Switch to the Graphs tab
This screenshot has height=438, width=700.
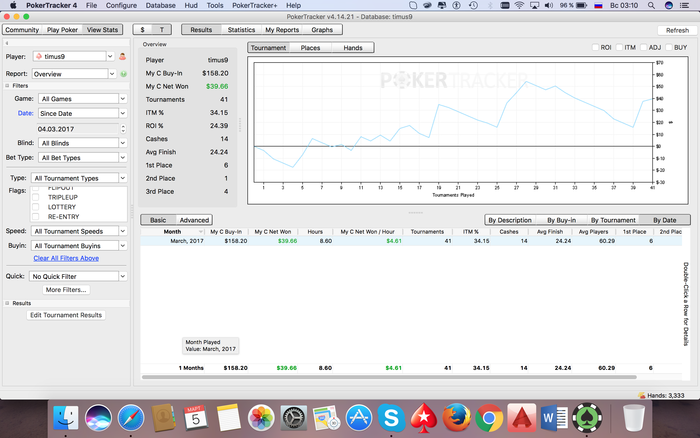[322, 30]
